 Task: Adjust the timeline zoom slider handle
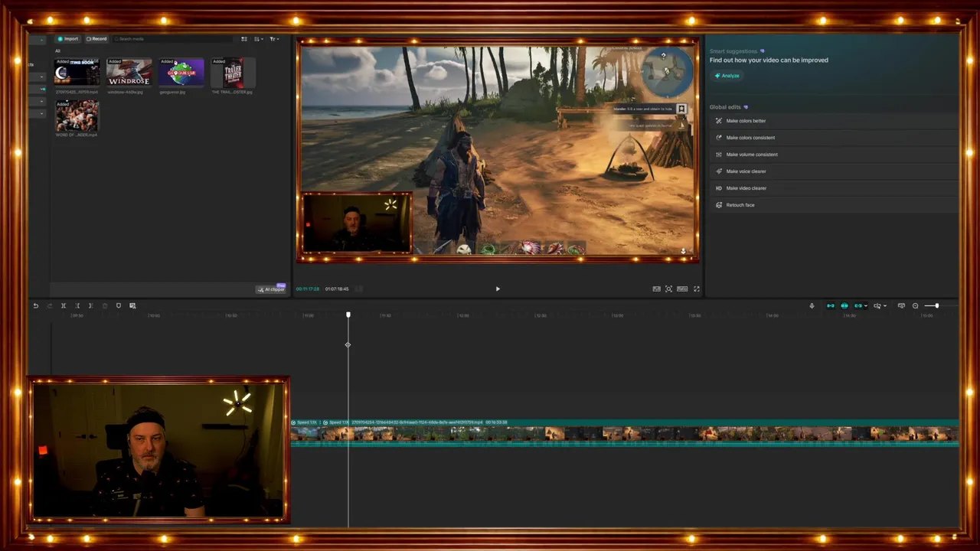click(936, 306)
